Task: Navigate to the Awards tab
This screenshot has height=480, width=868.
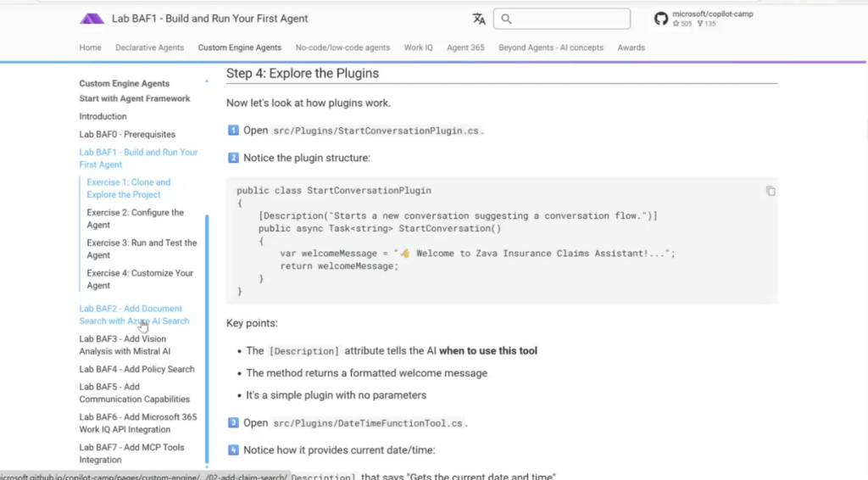Action: tap(631, 47)
